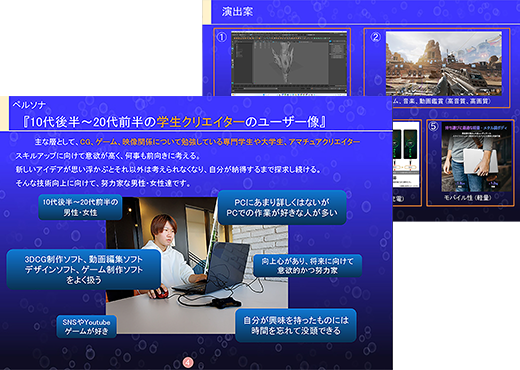Click the circled number 1 marker
The image size is (520, 370).
pyautogui.click(x=222, y=37)
